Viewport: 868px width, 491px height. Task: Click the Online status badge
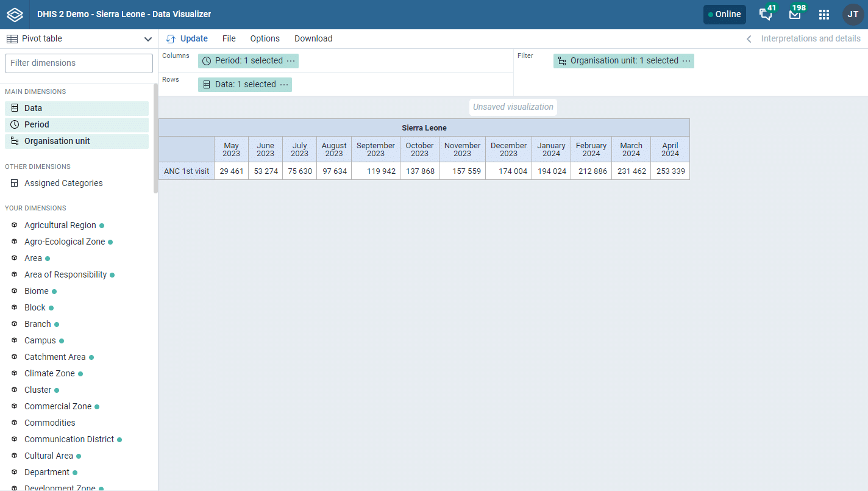[725, 15]
